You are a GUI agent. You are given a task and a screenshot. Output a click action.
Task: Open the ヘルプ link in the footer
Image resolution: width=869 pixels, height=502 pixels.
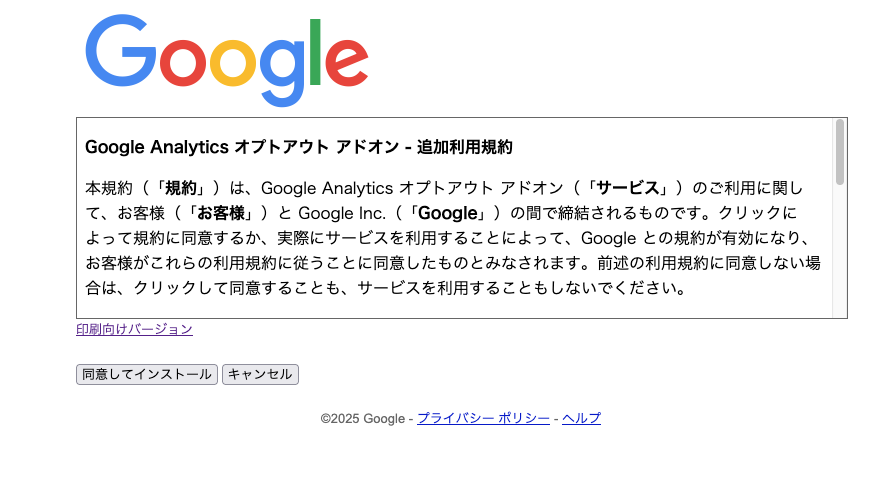coord(581,418)
